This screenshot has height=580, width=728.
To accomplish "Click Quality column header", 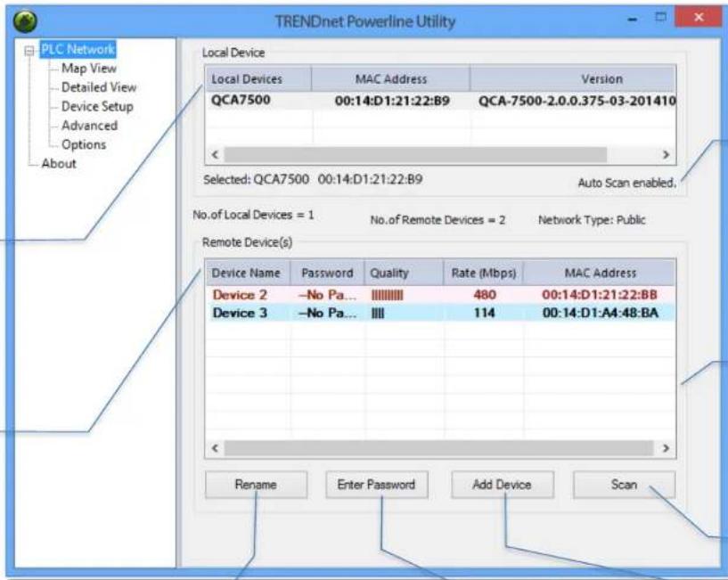I will [x=404, y=273].
